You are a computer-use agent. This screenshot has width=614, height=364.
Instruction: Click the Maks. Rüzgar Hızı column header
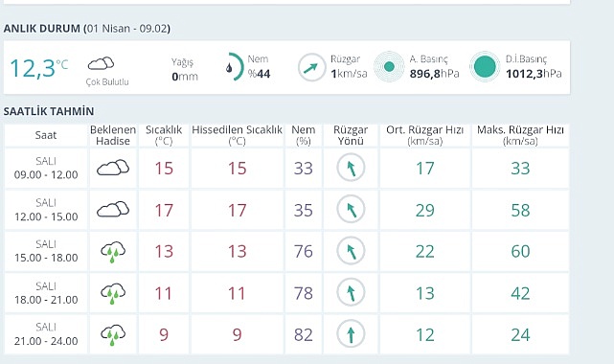pos(520,135)
